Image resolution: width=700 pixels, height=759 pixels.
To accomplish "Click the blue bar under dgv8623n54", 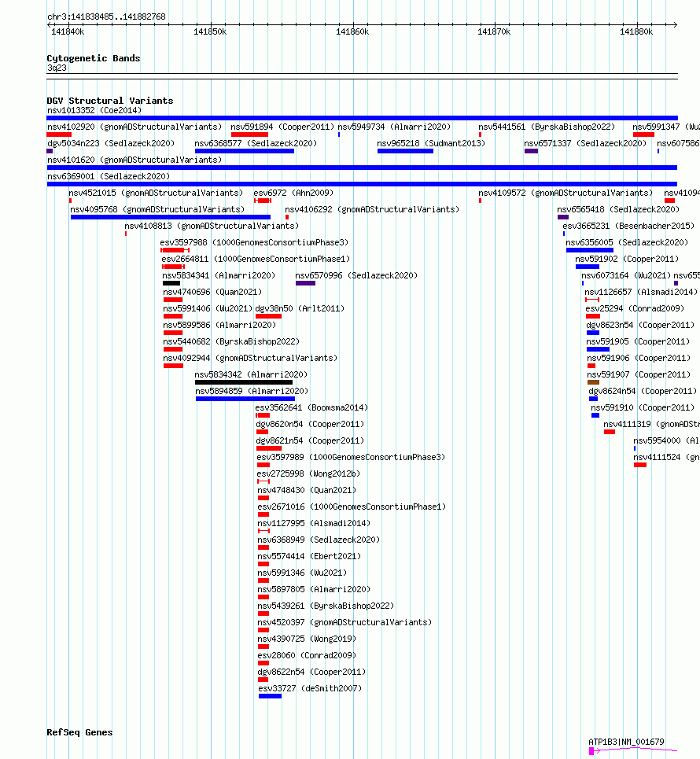I will click(593, 333).
